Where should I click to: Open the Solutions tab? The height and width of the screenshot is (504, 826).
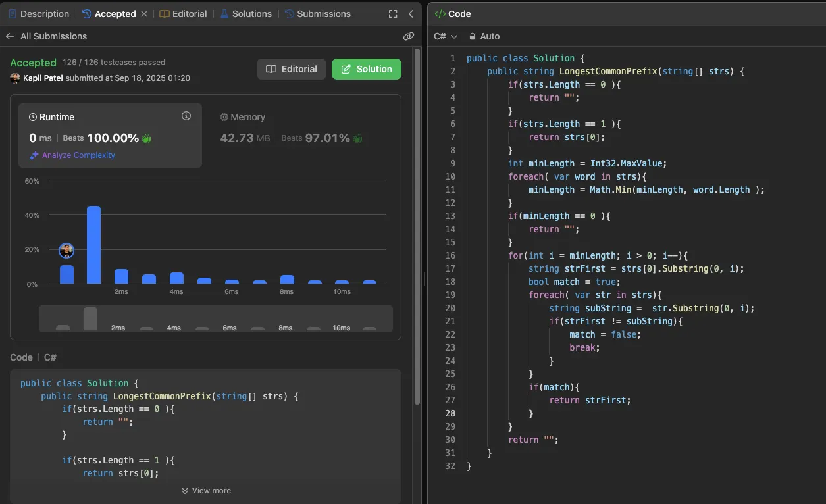(251, 13)
